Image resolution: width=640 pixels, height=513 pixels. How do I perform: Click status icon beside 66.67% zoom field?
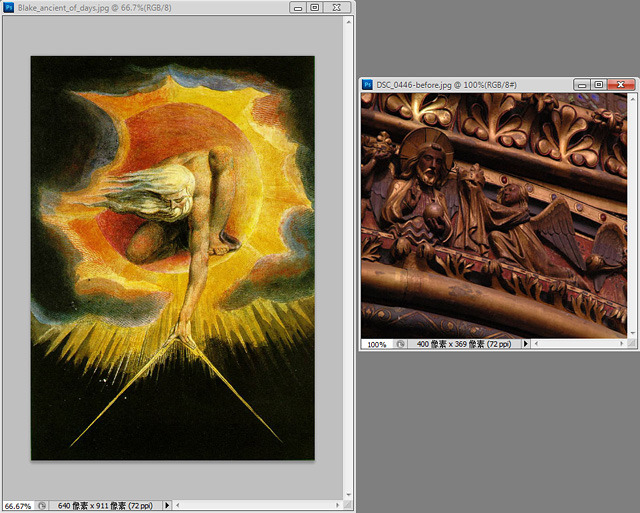coord(42,506)
